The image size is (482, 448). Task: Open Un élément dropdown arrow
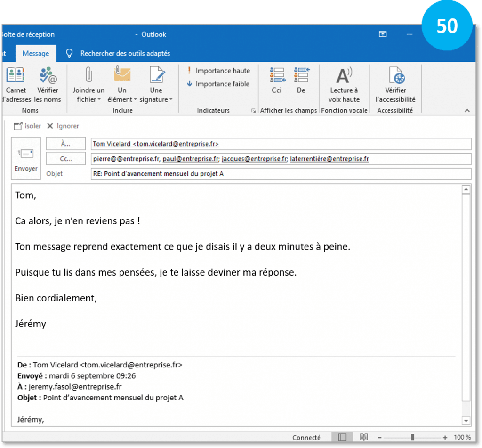[135, 100]
